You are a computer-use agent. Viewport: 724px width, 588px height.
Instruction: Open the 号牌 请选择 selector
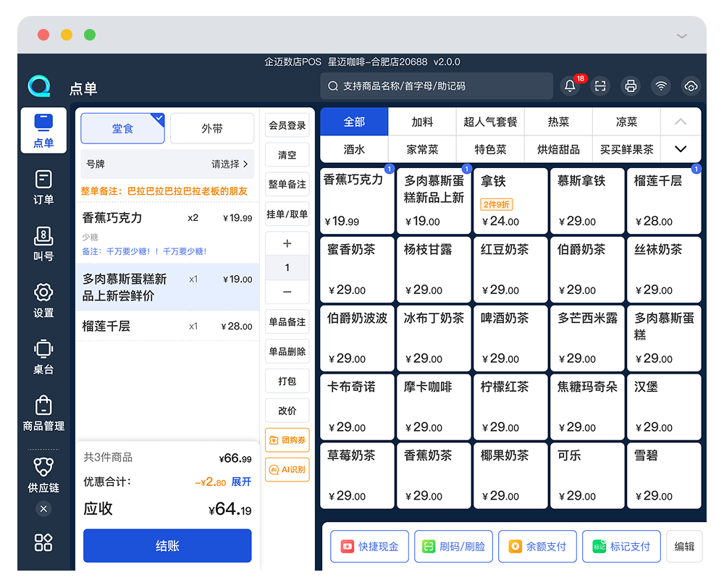click(x=230, y=164)
